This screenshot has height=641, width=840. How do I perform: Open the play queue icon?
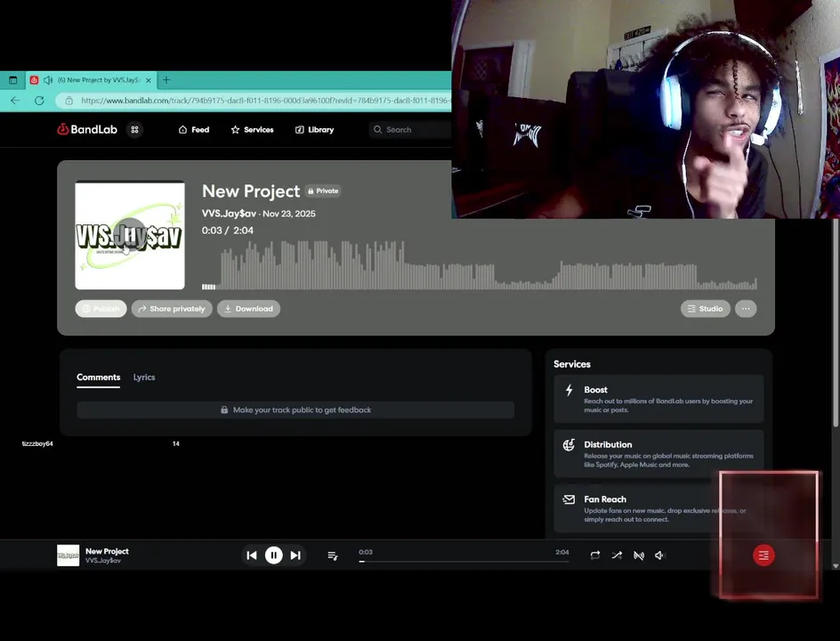tap(333, 556)
